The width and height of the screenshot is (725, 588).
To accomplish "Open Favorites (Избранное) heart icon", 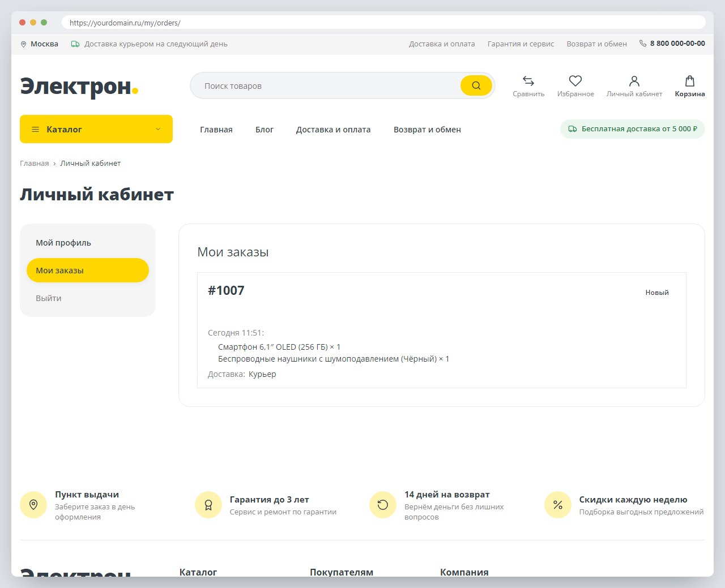I will point(575,81).
